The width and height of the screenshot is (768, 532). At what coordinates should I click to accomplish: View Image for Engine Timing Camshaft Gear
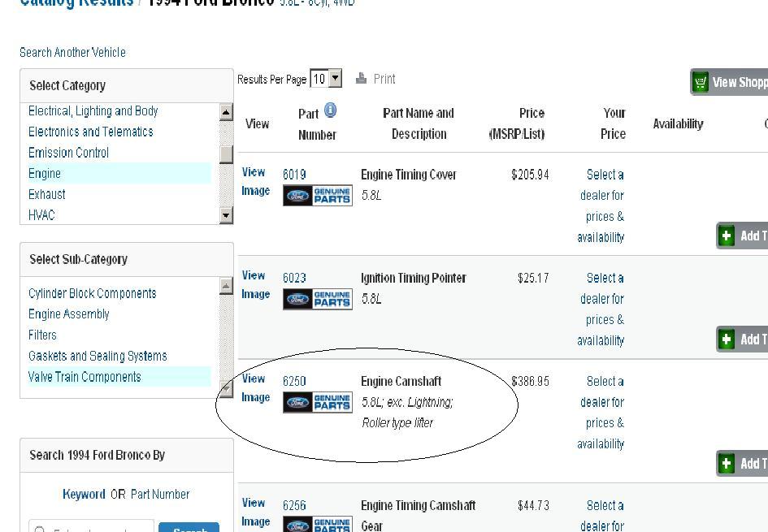pos(256,512)
